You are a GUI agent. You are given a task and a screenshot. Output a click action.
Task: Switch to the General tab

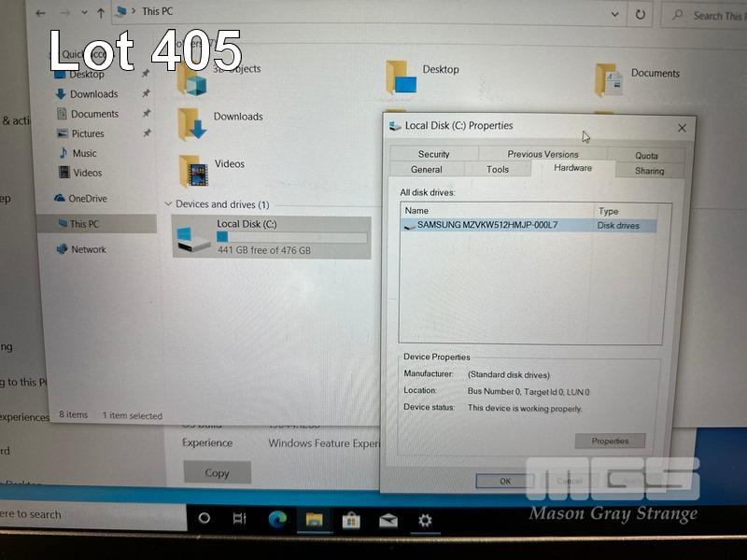pos(427,170)
